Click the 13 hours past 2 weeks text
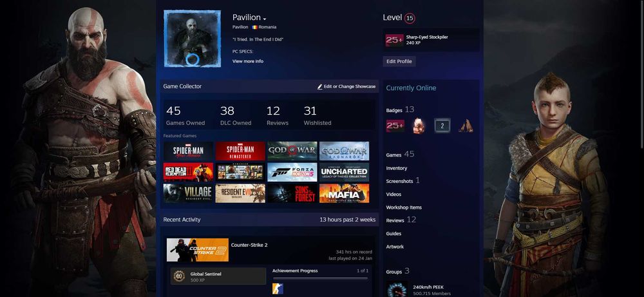 click(348, 220)
